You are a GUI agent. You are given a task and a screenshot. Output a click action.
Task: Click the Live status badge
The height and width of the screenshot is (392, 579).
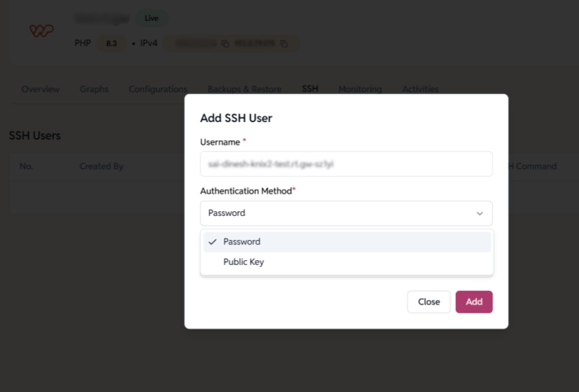151,18
